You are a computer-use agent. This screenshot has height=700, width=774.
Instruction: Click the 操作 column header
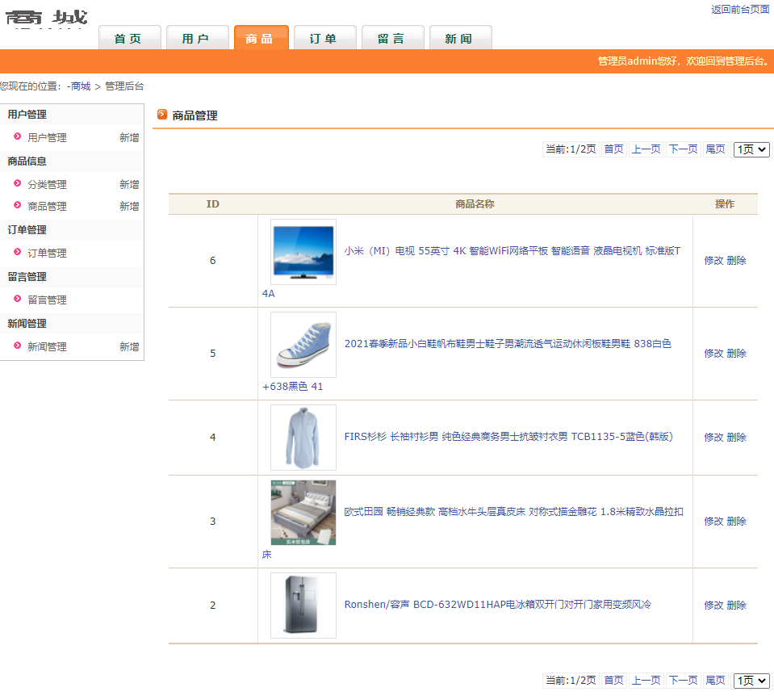click(725, 204)
